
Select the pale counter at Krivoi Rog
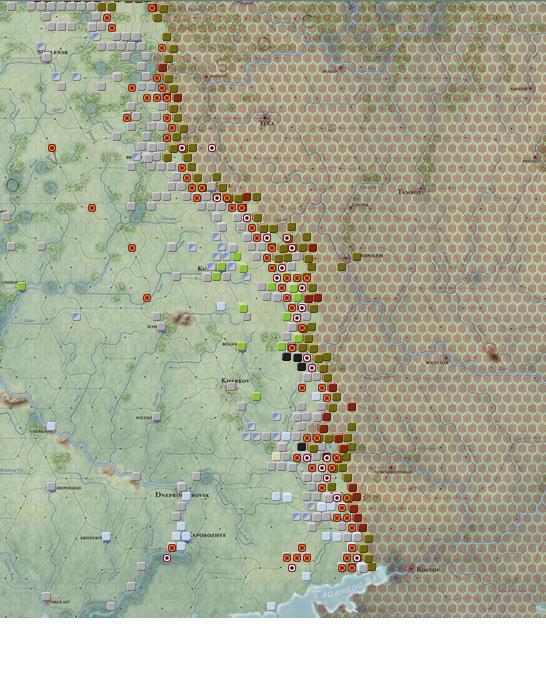(106, 536)
